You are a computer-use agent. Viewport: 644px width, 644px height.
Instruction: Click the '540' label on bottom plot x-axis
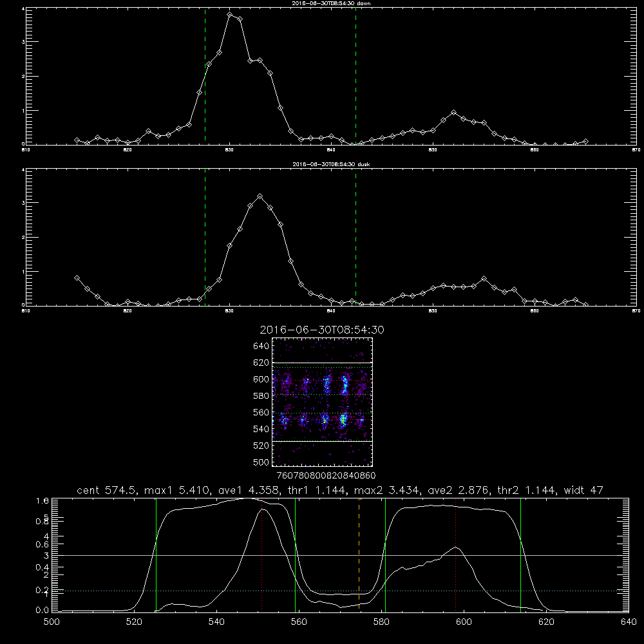216,622
